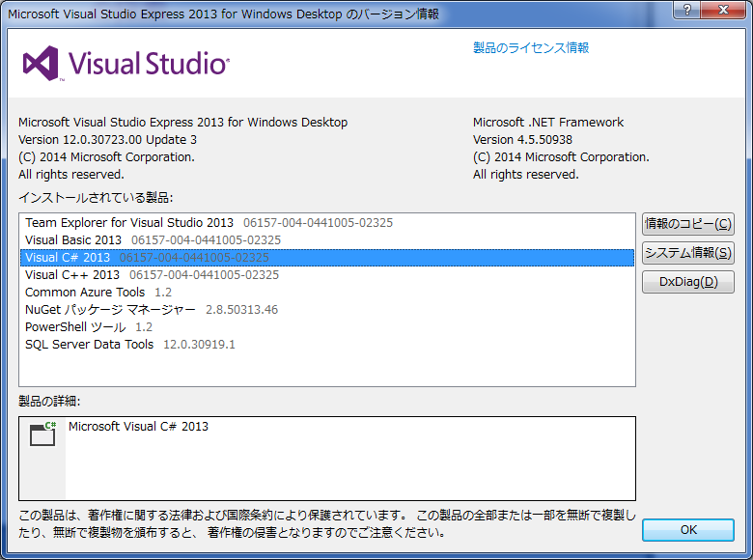This screenshot has width=753, height=560.
Task: Click the 製品の詳細 label
Action: (49, 401)
